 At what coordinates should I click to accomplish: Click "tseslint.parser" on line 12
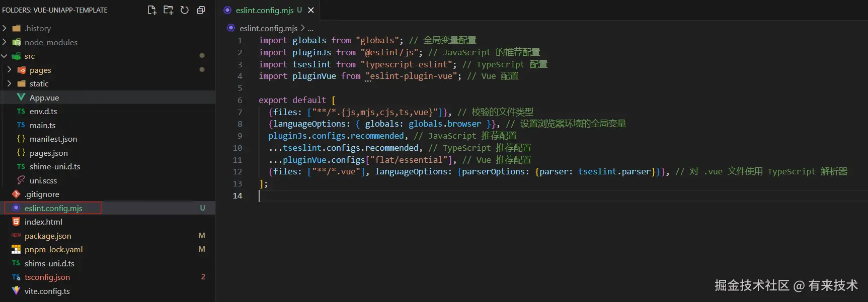(614, 171)
